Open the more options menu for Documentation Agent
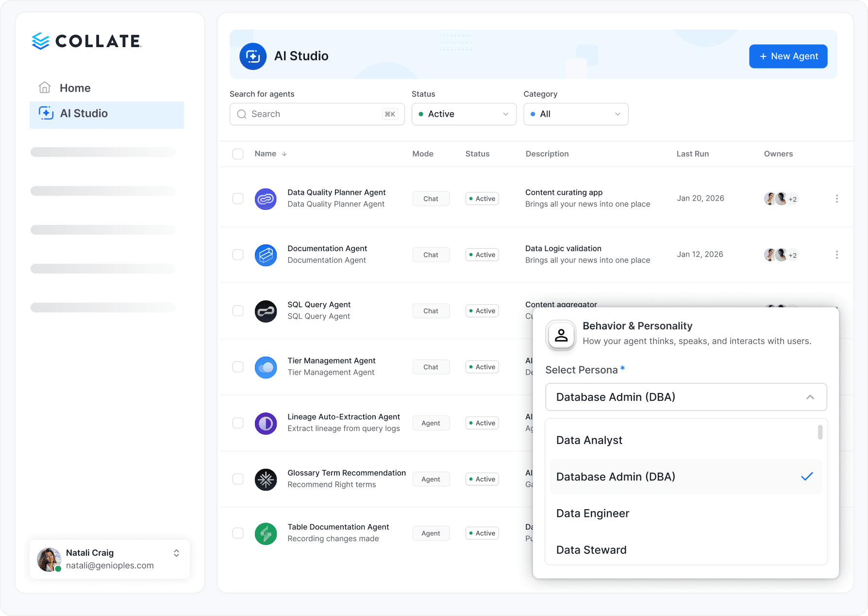 pos(836,255)
